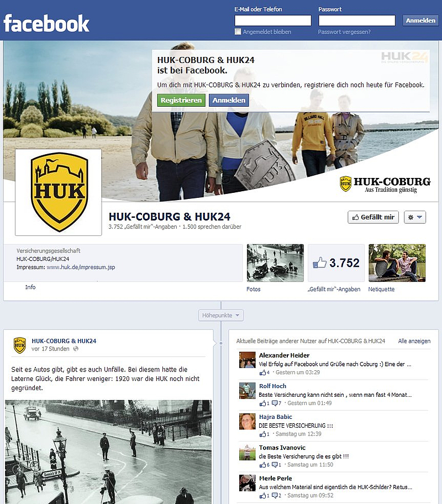Click the blue Anmelden button on the banner
442x504 pixels.
pos(229,100)
